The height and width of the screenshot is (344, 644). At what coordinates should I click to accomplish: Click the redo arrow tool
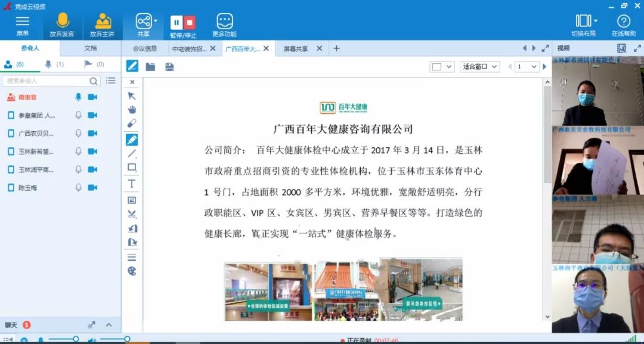coord(132,242)
